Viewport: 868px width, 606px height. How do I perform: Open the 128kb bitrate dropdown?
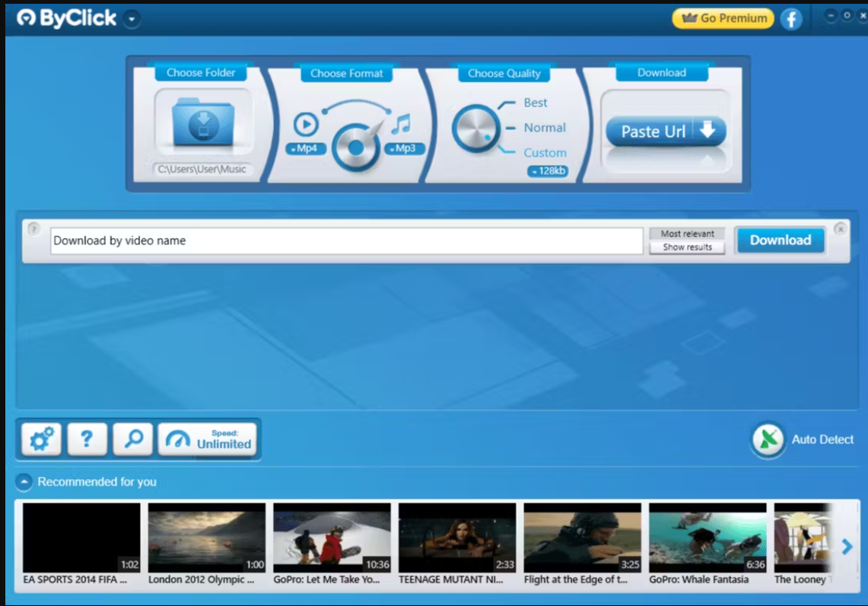click(x=548, y=171)
